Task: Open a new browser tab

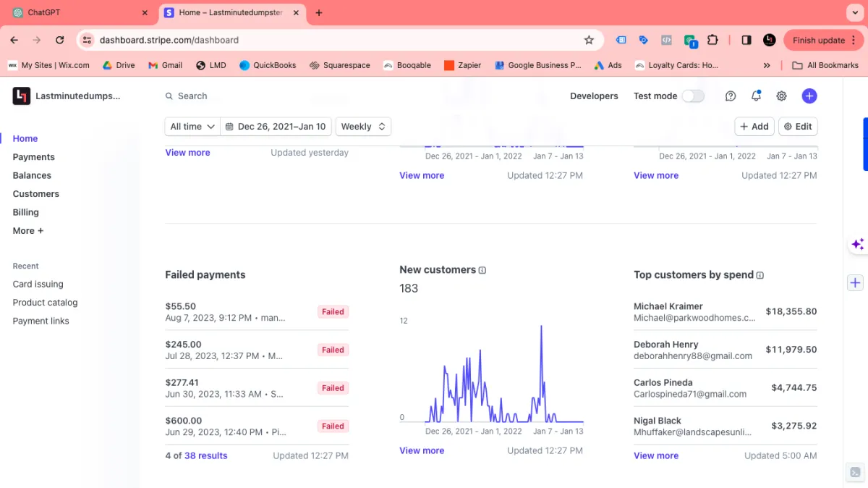Action: tap(319, 13)
